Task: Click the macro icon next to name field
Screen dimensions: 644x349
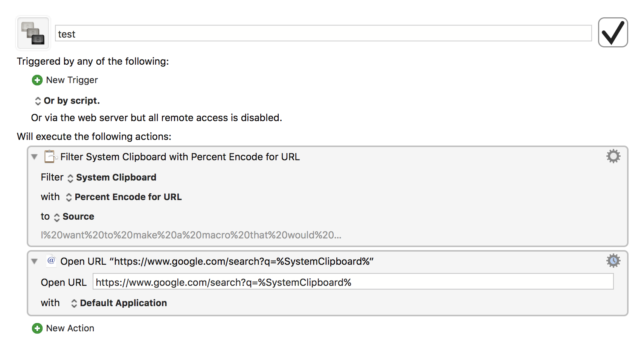Action: [33, 33]
